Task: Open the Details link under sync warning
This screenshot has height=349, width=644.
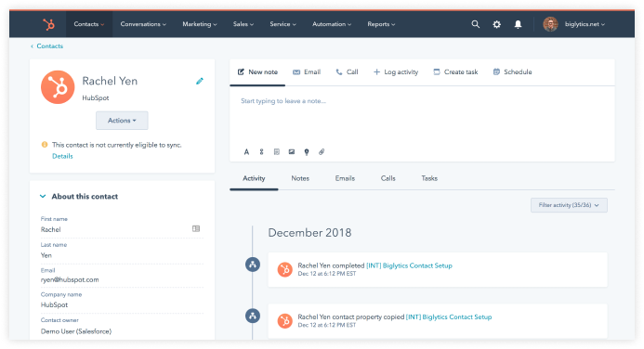Action: (x=62, y=156)
